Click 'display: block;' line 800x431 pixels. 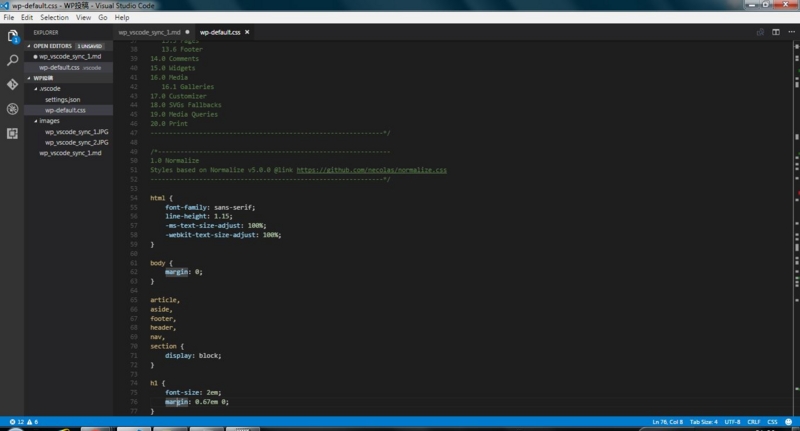(x=193, y=356)
